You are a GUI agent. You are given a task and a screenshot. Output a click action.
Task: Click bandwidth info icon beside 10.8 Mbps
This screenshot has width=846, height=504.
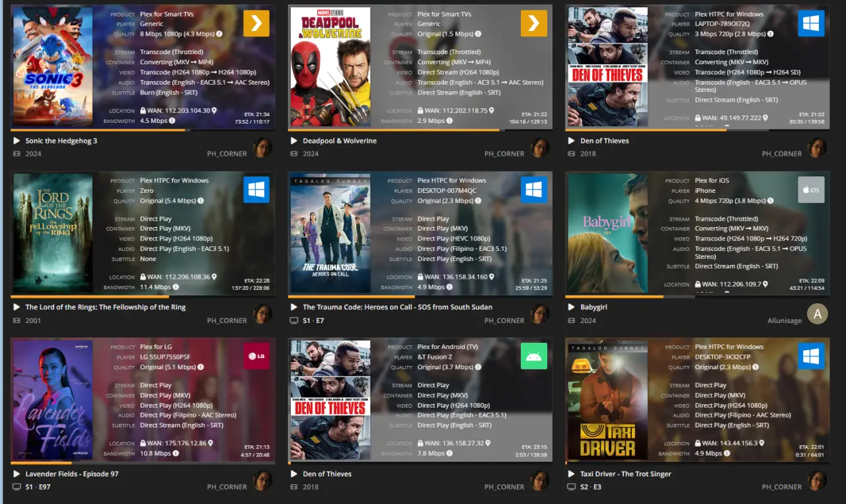[x=176, y=454]
